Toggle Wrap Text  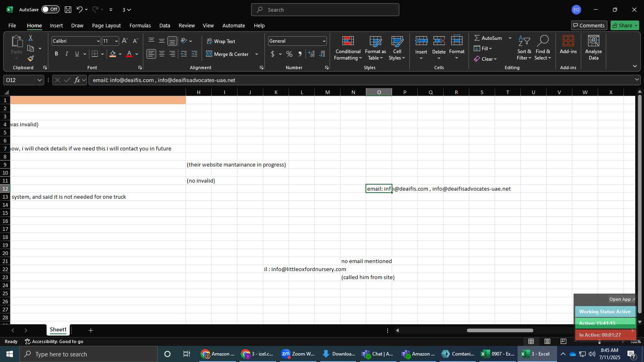point(221,41)
